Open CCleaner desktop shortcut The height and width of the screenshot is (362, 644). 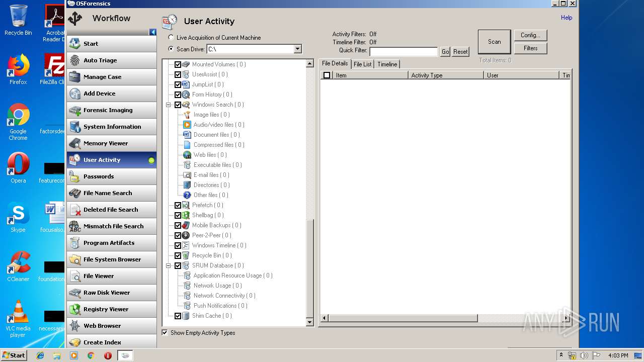tap(18, 266)
